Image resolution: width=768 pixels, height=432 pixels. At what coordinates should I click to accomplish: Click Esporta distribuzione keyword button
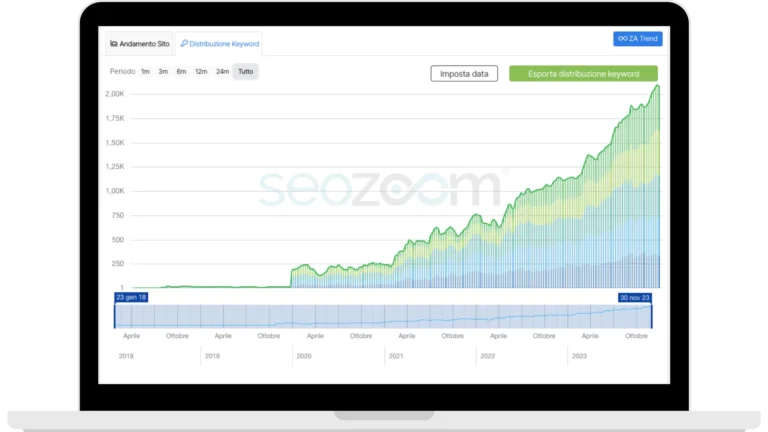583,74
